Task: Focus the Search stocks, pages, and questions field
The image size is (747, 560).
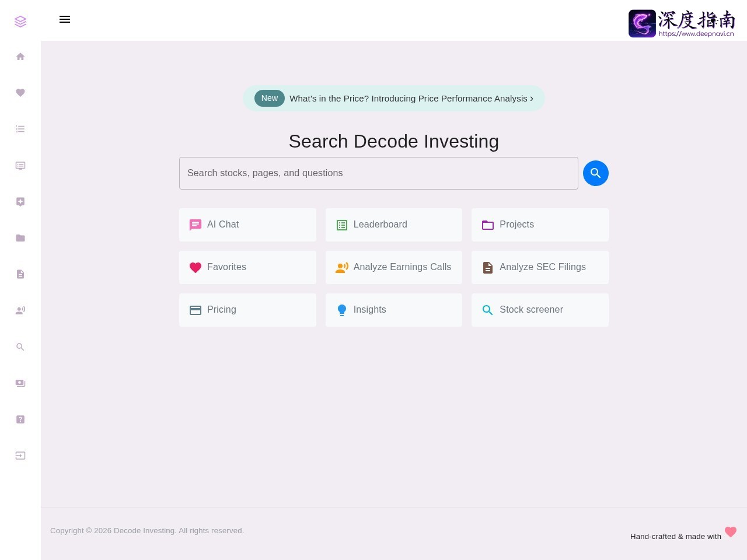Action: pyautogui.click(x=379, y=173)
